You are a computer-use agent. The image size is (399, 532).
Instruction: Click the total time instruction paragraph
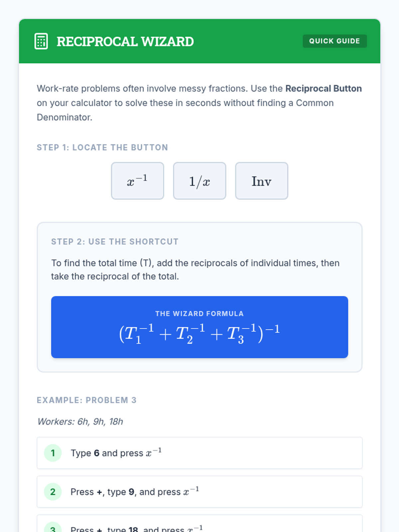[195, 270]
